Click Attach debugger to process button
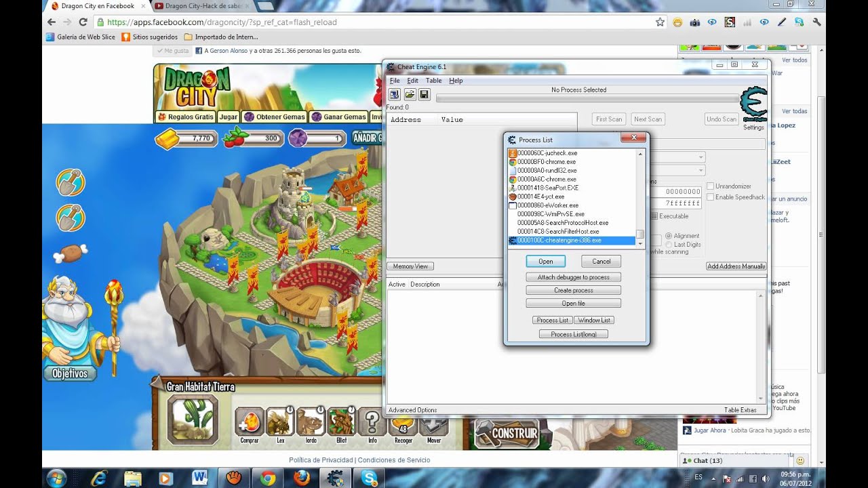868x488 pixels. click(x=574, y=277)
